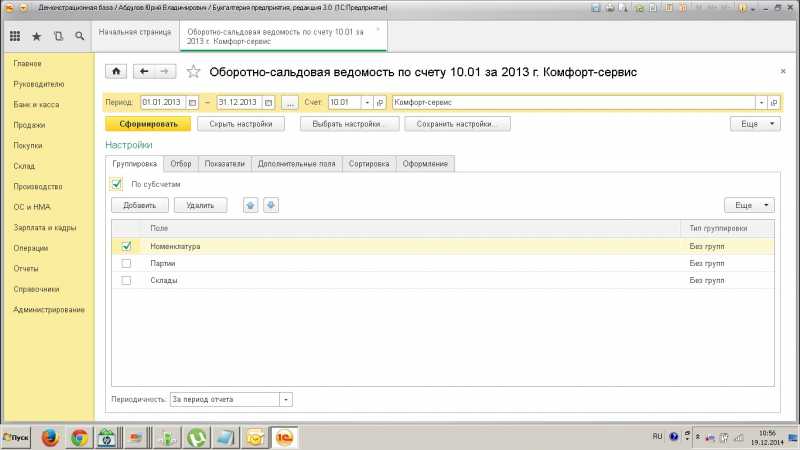This screenshot has height=450, width=800.
Task: Open the Склад section
Action: [24, 166]
